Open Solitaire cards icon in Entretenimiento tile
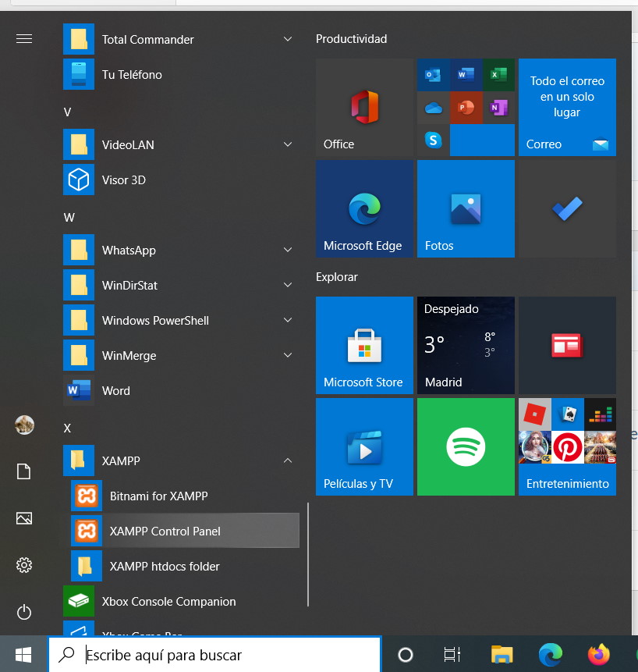This screenshot has height=672, width=638. [x=567, y=414]
